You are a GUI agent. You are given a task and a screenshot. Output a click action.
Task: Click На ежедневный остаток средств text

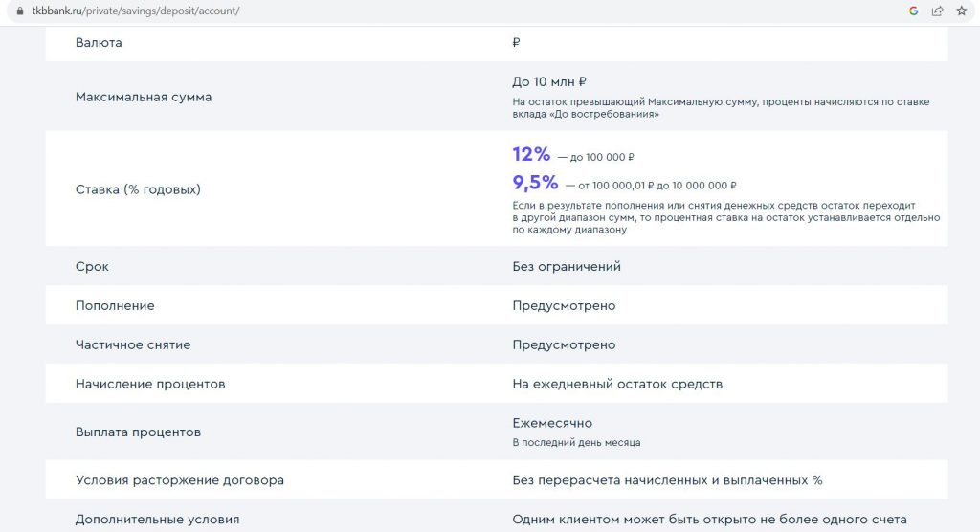617,384
